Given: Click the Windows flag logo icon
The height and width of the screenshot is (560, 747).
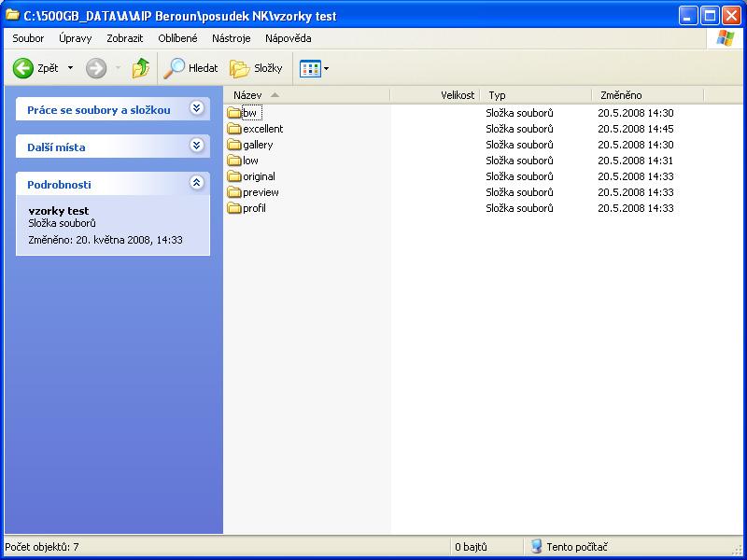Looking at the screenshot, I should click(x=726, y=38).
